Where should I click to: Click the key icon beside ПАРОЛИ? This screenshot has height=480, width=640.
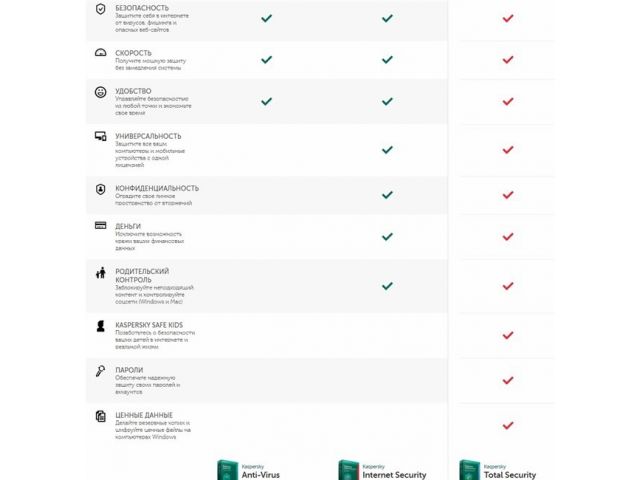(x=100, y=371)
